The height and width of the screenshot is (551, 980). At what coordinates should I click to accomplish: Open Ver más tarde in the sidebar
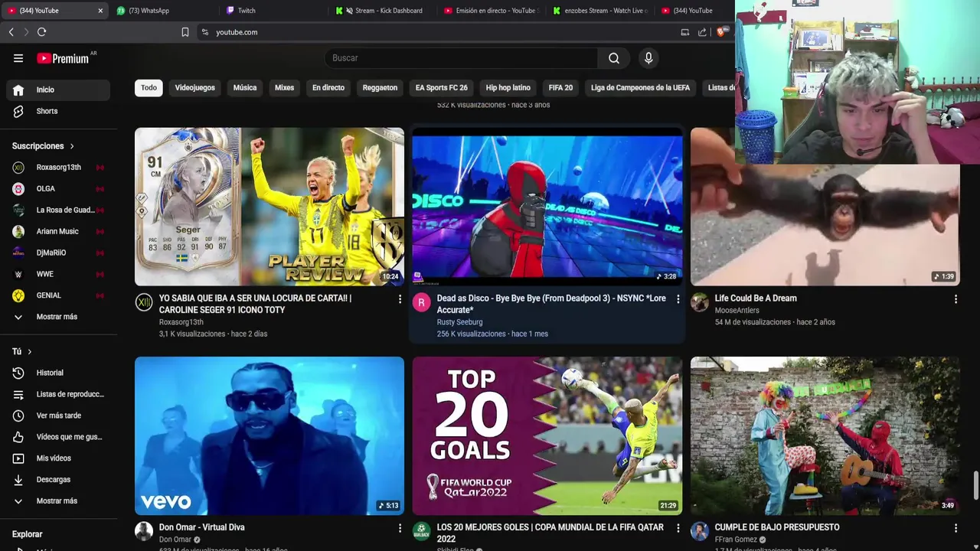pyautogui.click(x=58, y=416)
